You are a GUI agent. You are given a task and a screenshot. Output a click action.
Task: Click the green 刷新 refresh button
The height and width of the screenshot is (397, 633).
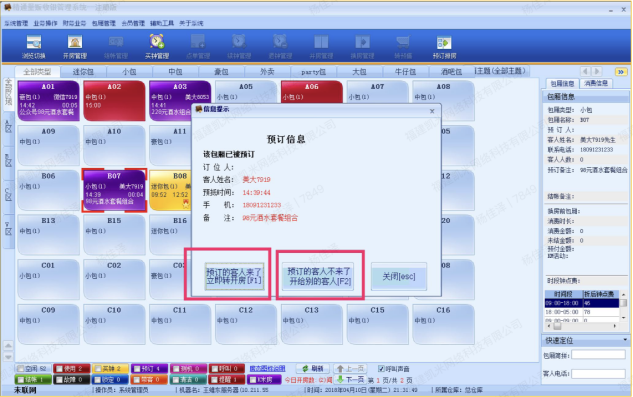click(312, 368)
